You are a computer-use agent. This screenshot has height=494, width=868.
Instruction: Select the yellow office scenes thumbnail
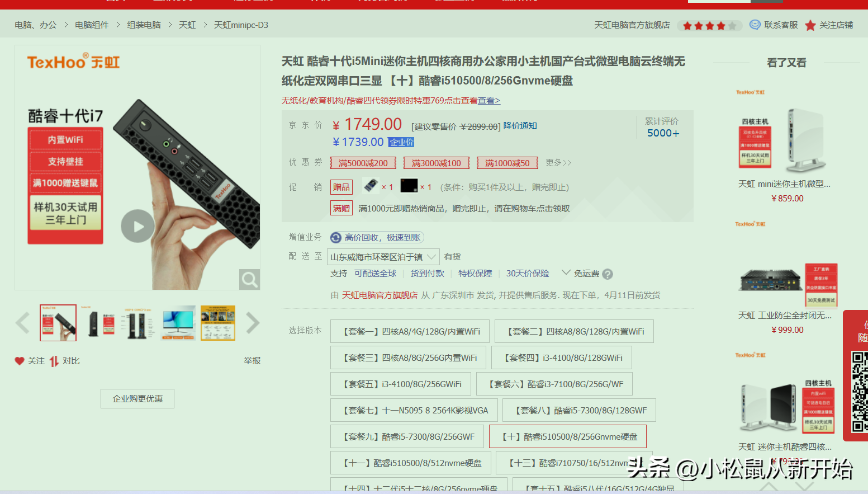point(218,323)
